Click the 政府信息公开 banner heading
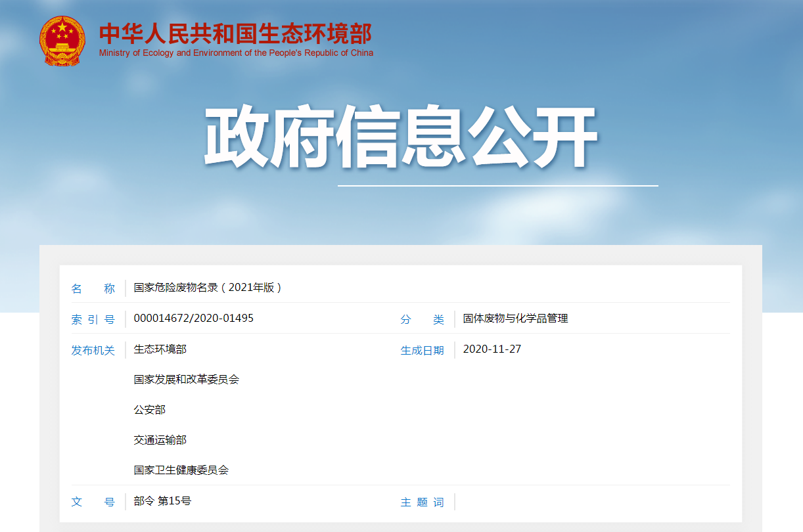Image resolution: width=803 pixels, height=532 pixels. [400, 138]
